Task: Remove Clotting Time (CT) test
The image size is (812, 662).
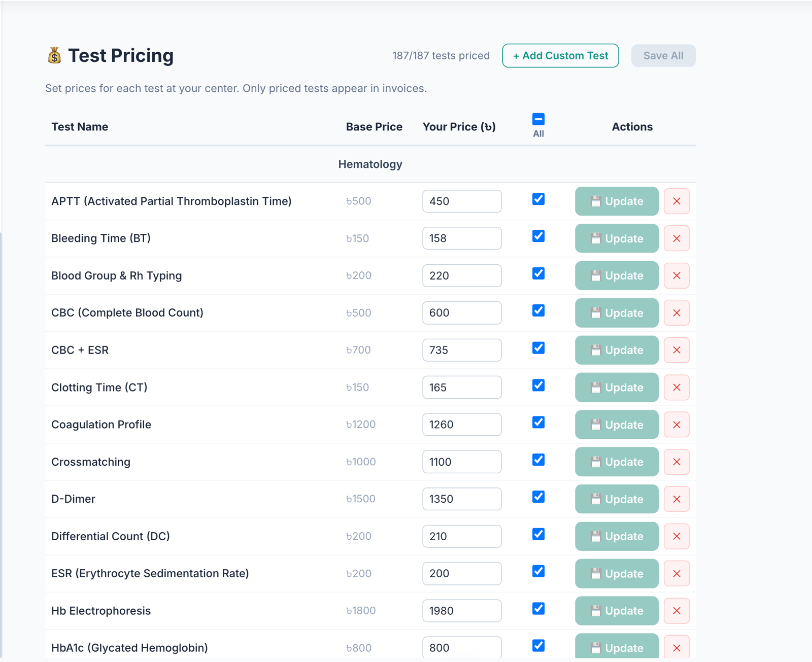Action: click(676, 388)
